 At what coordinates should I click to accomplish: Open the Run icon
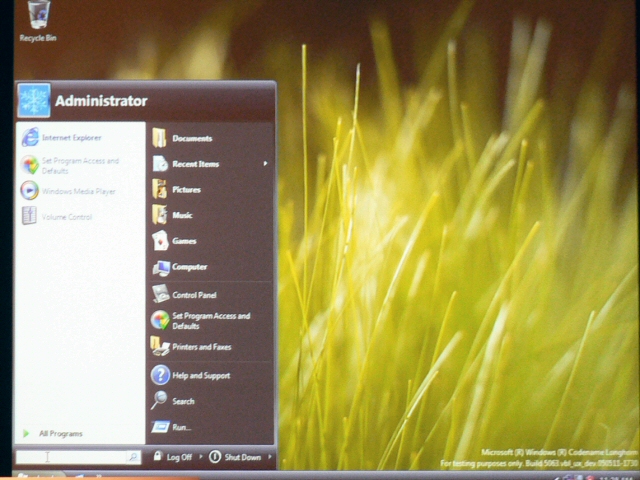[x=160, y=427]
